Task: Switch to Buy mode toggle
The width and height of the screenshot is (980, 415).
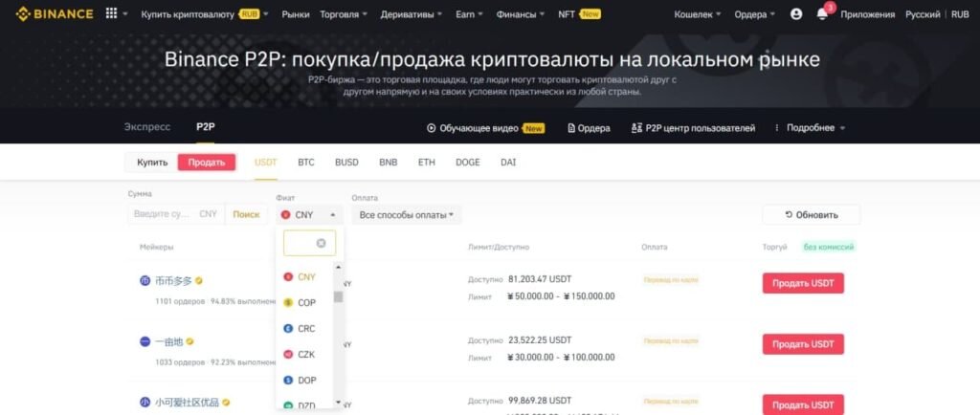Action: [152, 163]
